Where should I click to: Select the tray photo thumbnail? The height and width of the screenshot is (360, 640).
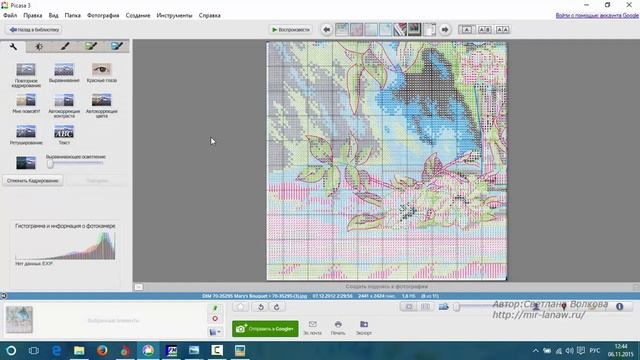[19, 320]
